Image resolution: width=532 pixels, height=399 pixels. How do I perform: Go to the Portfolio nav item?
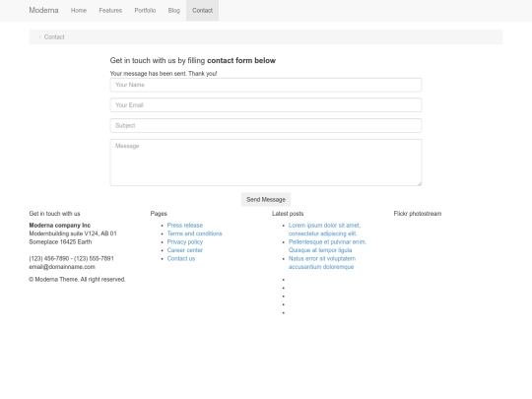(145, 11)
